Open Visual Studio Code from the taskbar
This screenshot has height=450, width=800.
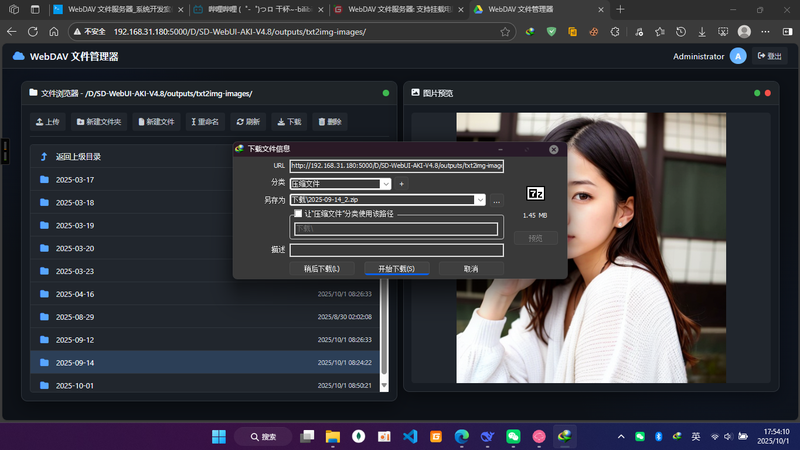[x=409, y=437]
